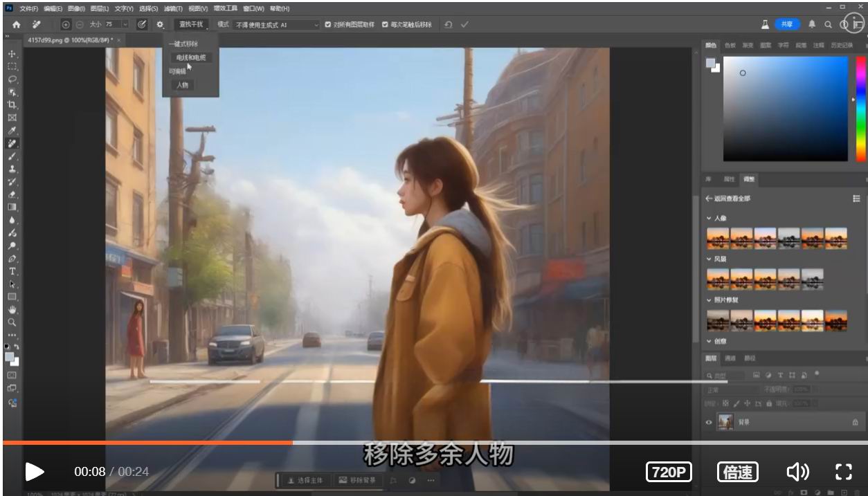Switch the brush to subtract mode
This screenshot has width=868, height=496.
[79, 24]
